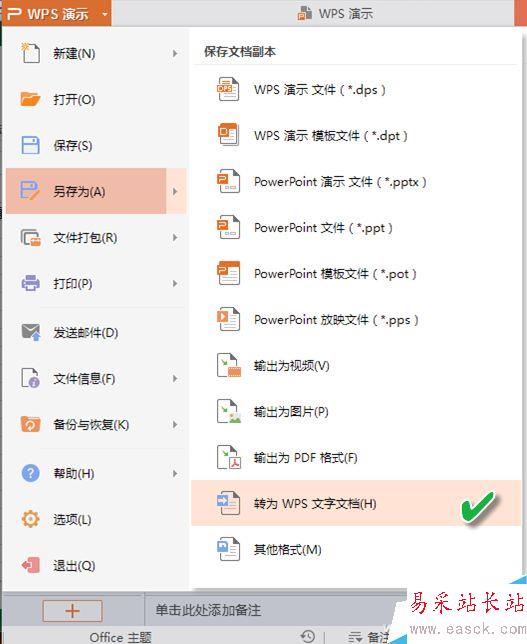Click the 输出为 PDF 格式(F) icon
The height and width of the screenshot is (644, 527).
228,457
